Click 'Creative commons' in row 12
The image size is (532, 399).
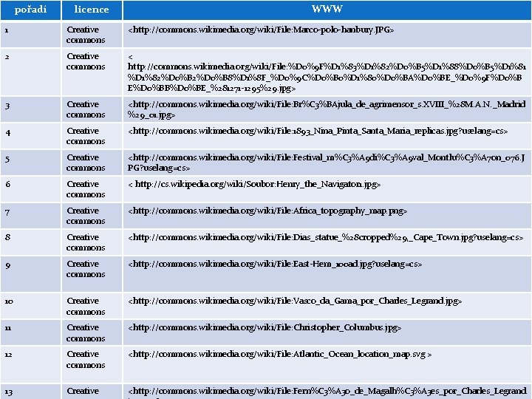pyautogui.click(x=86, y=359)
